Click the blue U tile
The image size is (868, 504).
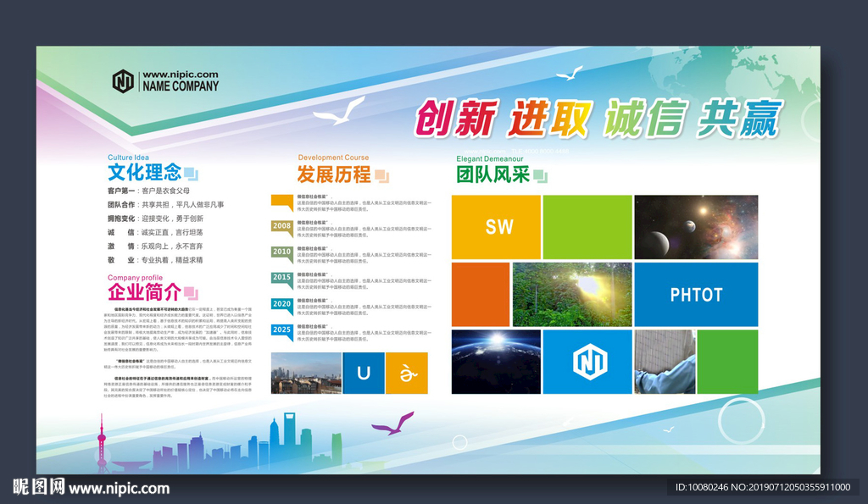(x=364, y=373)
